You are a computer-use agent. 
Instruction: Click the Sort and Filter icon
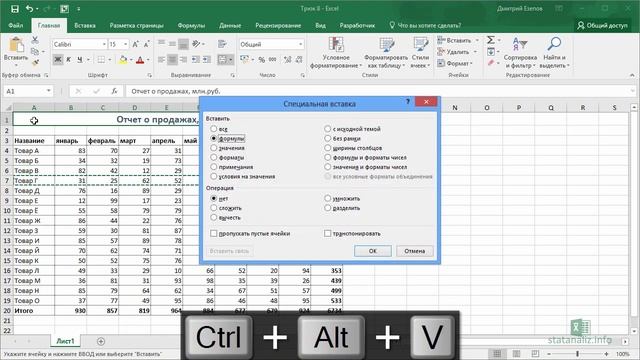click(520, 44)
